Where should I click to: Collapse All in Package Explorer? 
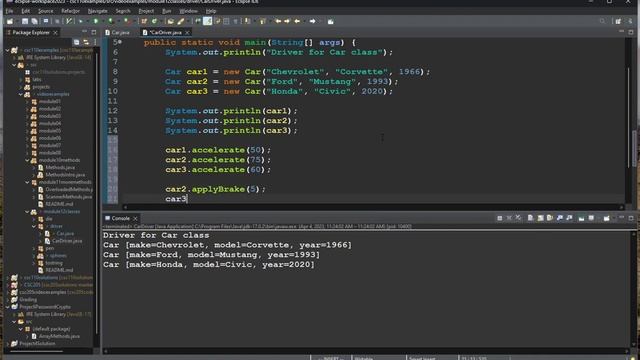point(76,42)
